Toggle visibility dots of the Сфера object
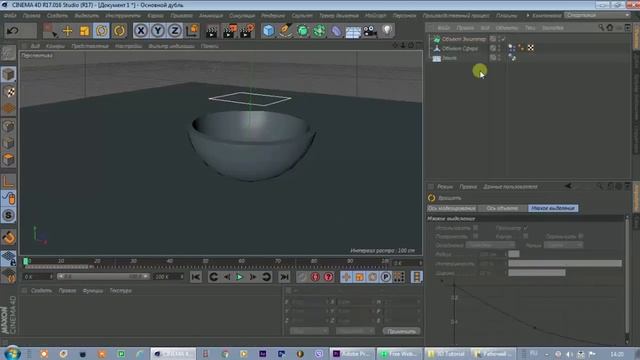The image size is (640, 360). coord(499,48)
